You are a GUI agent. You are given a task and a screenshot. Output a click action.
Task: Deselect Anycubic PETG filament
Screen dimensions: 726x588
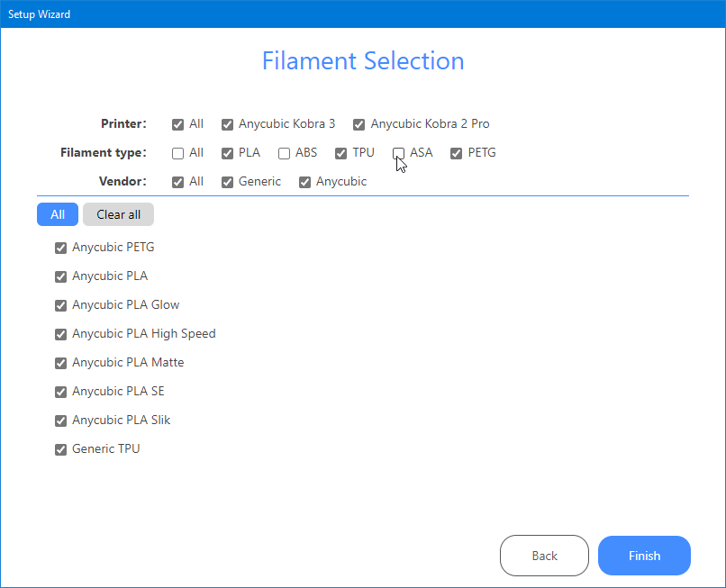click(x=61, y=248)
